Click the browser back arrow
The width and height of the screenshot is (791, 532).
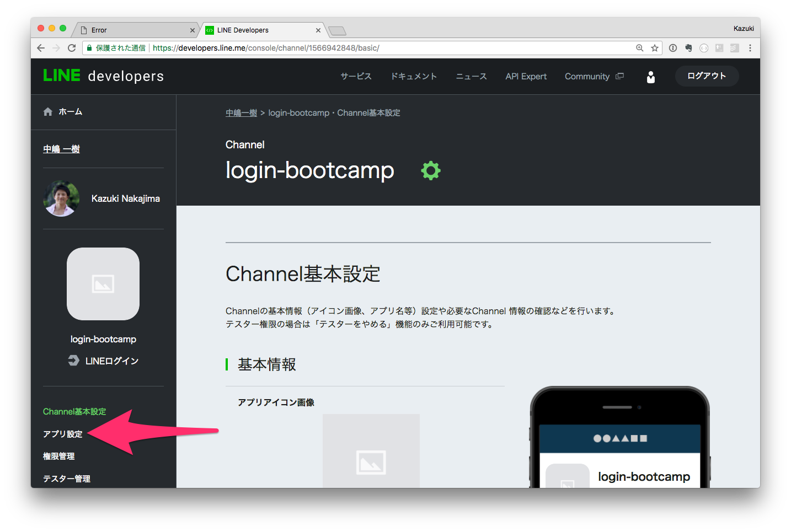point(41,48)
